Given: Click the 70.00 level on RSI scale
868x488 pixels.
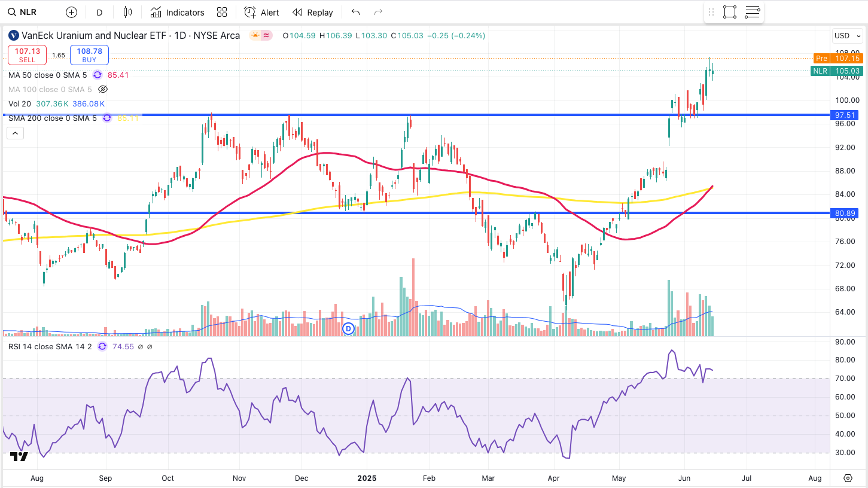Looking at the screenshot, I should coord(844,378).
